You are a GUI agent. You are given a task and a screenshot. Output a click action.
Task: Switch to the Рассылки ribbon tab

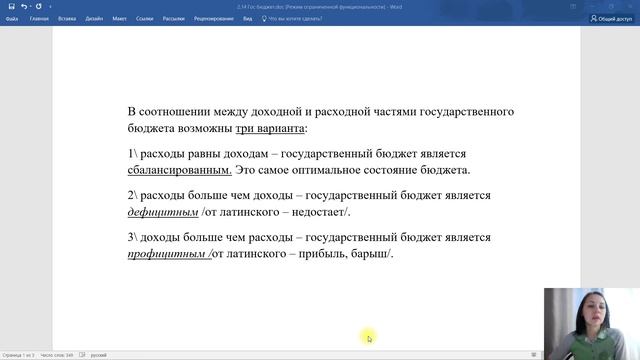pyautogui.click(x=173, y=19)
